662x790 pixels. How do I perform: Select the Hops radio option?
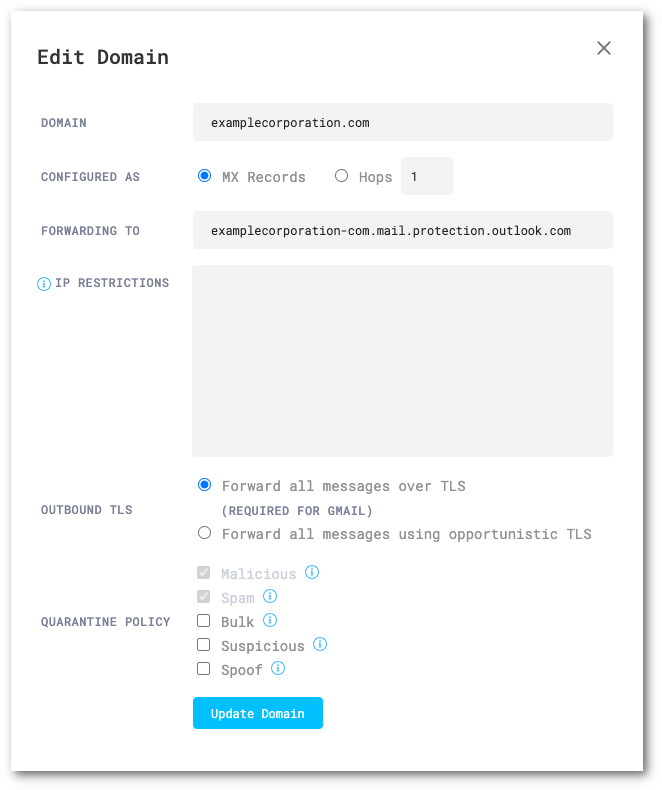(x=342, y=176)
